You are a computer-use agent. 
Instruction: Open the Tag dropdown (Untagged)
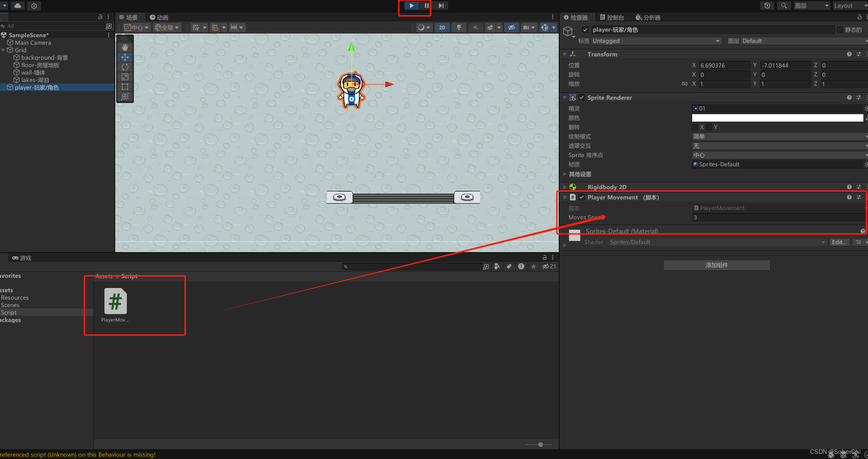pos(657,41)
